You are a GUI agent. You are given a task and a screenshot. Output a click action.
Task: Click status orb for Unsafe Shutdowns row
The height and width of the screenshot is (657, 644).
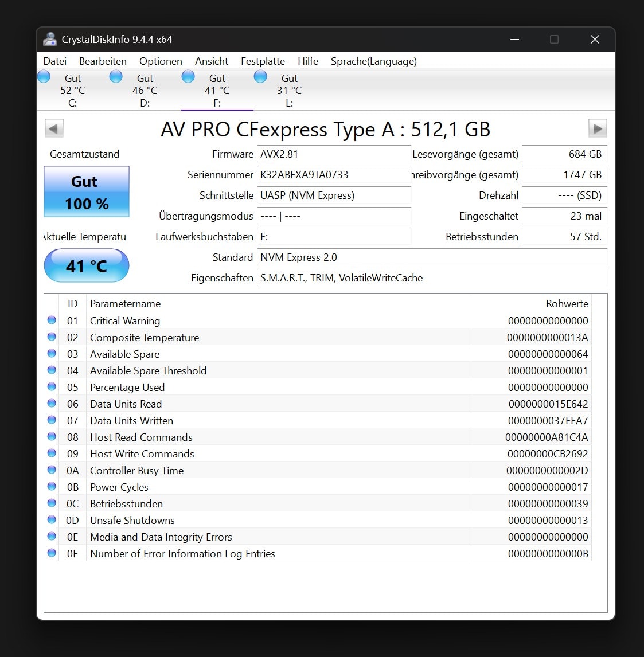tap(52, 519)
